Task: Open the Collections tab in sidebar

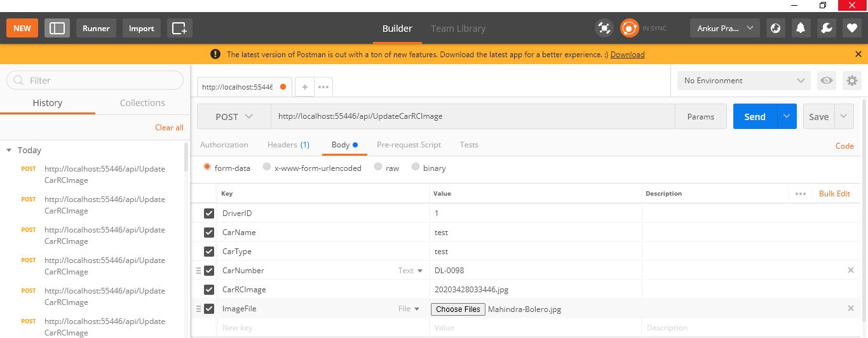Action: click(x=142, y=103)
